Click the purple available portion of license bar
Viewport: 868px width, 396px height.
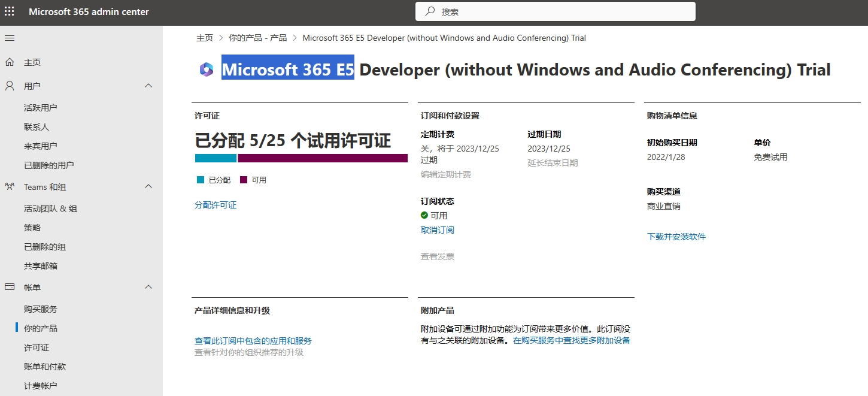[x=323, y=158]
